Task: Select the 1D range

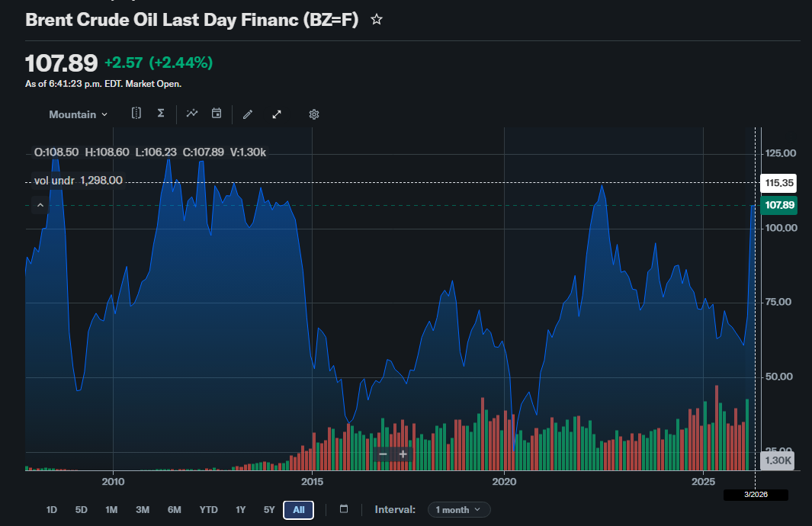Action: 52,510
